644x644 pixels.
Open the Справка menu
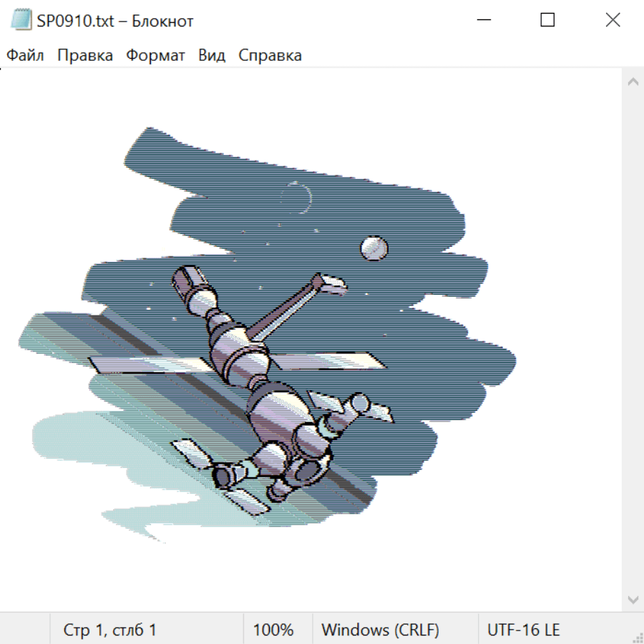pyautogui.click(x=270, y=56)
